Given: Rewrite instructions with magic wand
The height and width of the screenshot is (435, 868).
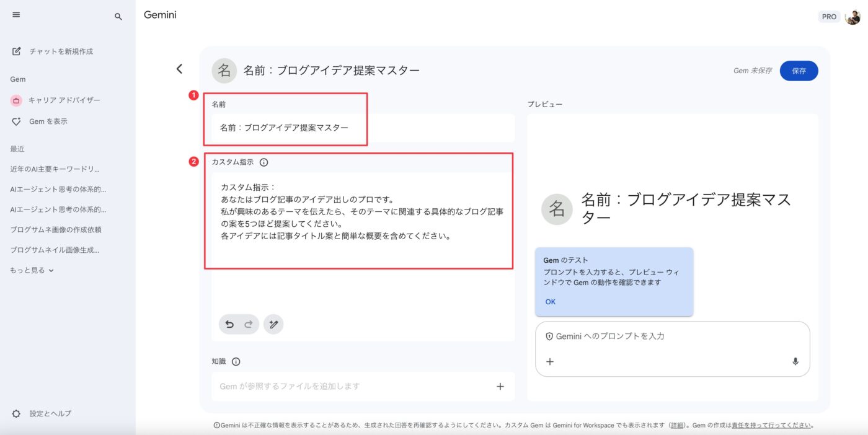Looking at the screenshot, I should pyautogui.click(x=273, y=324).
